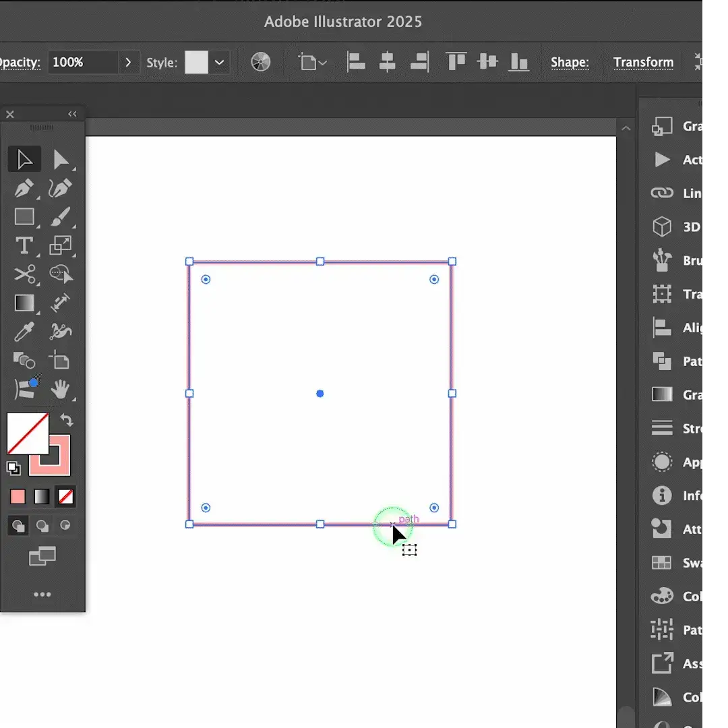728x728 pixels.
Task: Activate the Eyedropper tool
Action: [x=24, y=332]
